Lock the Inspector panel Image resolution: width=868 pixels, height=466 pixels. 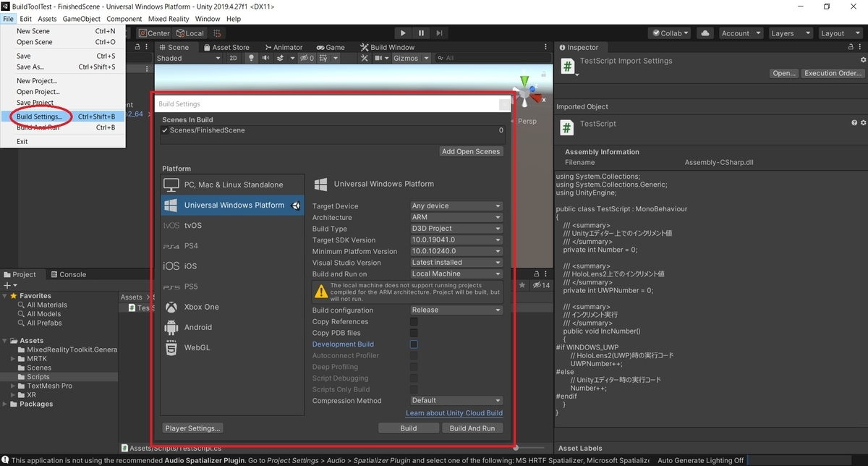pyautogui.click(x=851, y=48)
